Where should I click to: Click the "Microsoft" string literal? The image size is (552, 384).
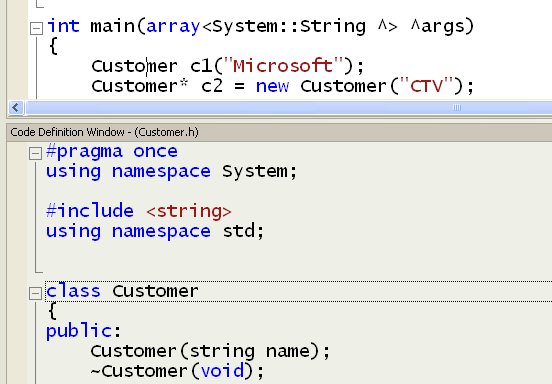click(283, 66)
